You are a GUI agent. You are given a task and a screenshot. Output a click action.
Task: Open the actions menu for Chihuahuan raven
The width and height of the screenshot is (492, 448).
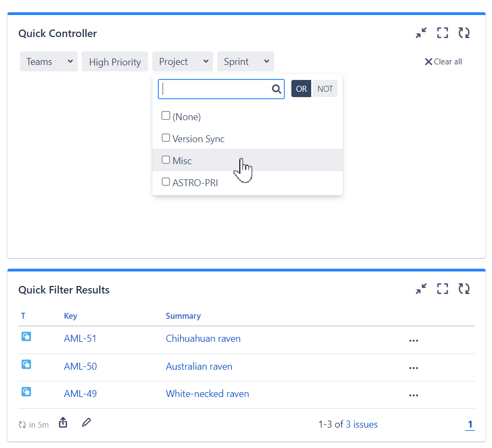414,340
